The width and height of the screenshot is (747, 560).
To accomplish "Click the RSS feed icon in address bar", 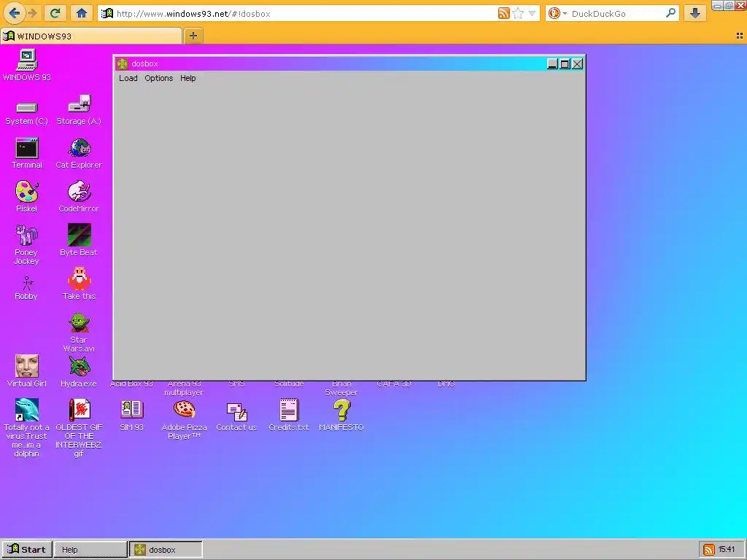I will (503, 13).
